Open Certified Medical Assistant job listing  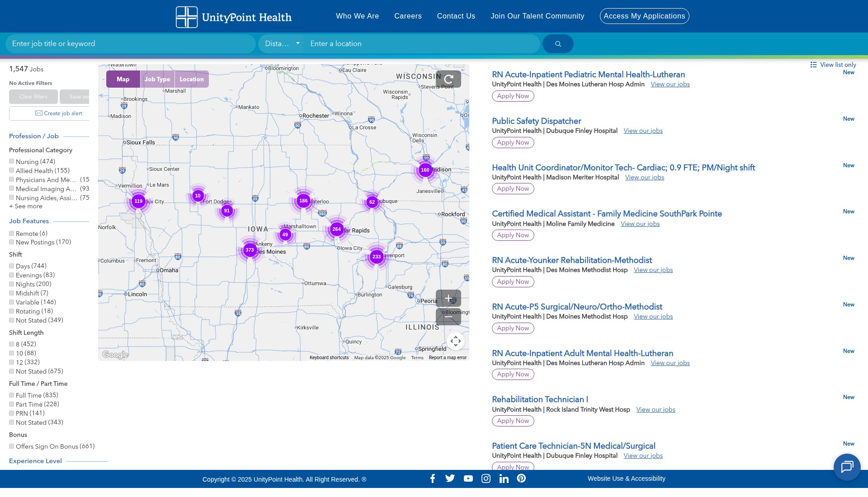pos(607,214)
